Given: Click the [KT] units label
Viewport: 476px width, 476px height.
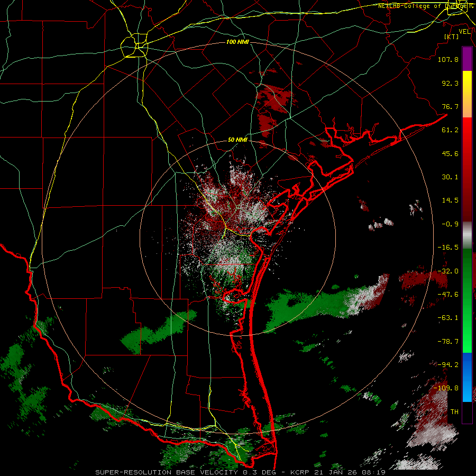Looking at the screenshot, I should click(x=452, y=36).
